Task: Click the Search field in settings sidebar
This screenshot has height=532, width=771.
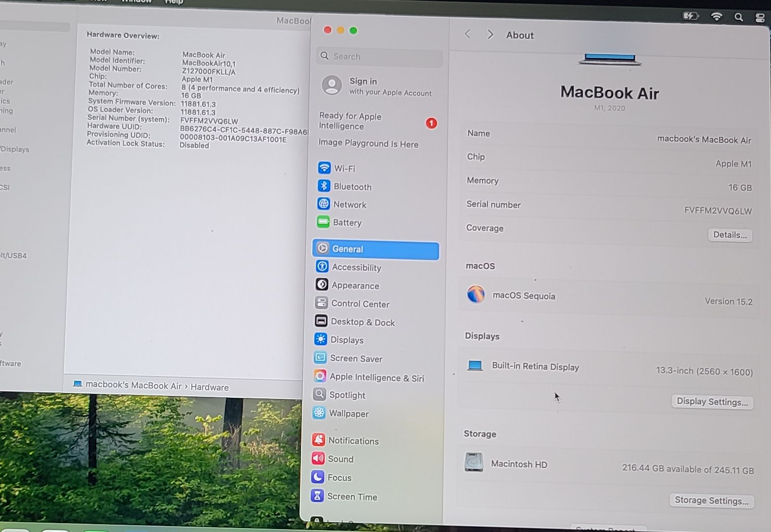Action: click(x=380, y=57)
